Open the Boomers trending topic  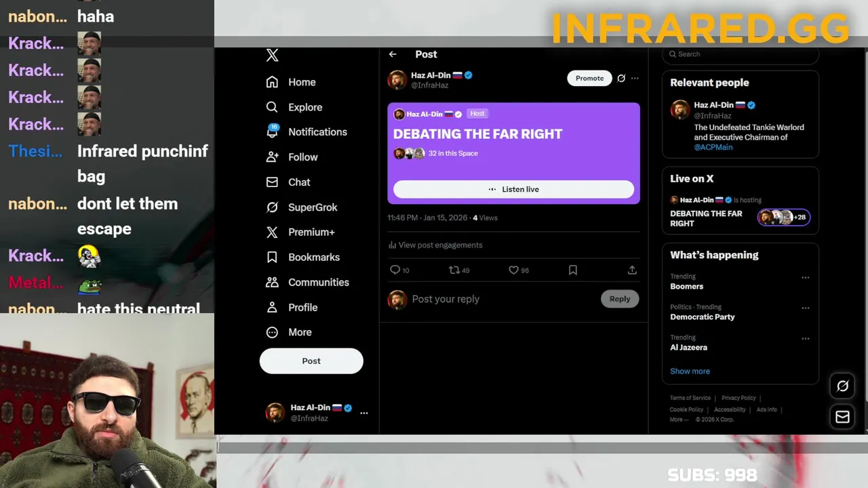tap(686, 287)
